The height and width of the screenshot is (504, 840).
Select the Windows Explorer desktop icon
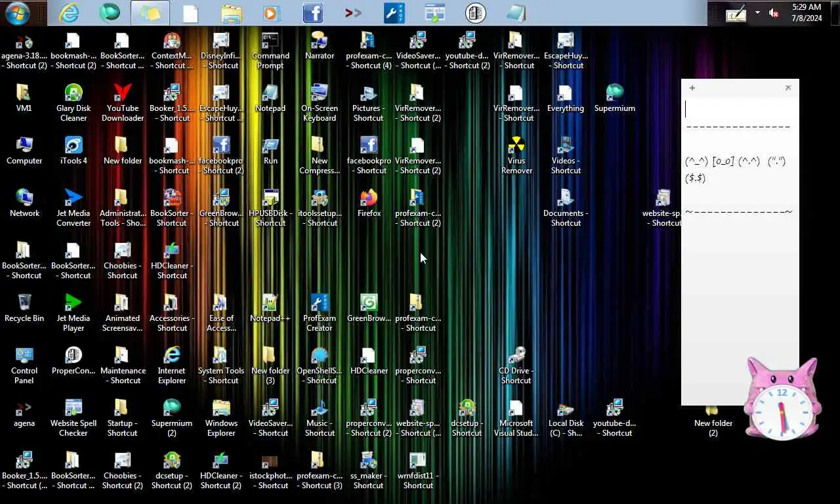221,418
